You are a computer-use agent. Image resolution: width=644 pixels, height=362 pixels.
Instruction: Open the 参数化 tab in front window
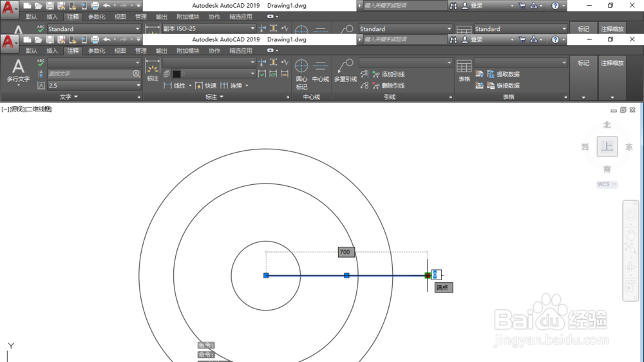point(97,50)
